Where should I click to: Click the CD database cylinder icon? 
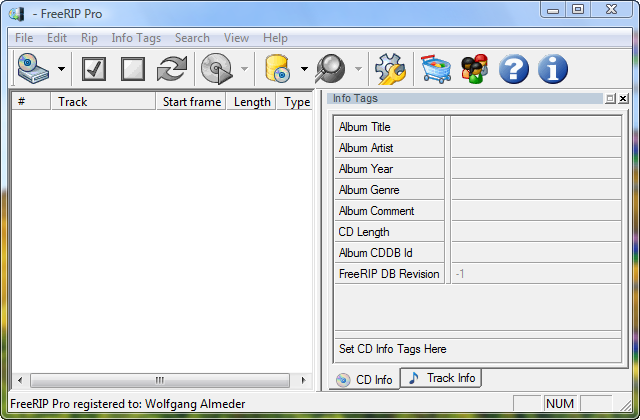tap(278, 69)
